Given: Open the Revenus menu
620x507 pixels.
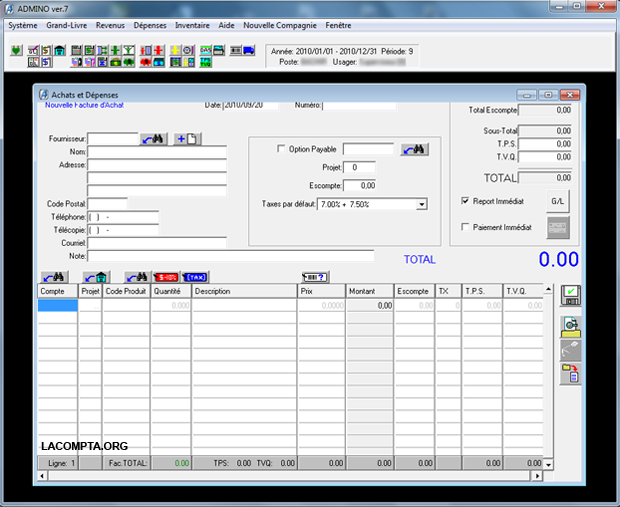Looking at the screenshot, I should [x=110, y=25].
